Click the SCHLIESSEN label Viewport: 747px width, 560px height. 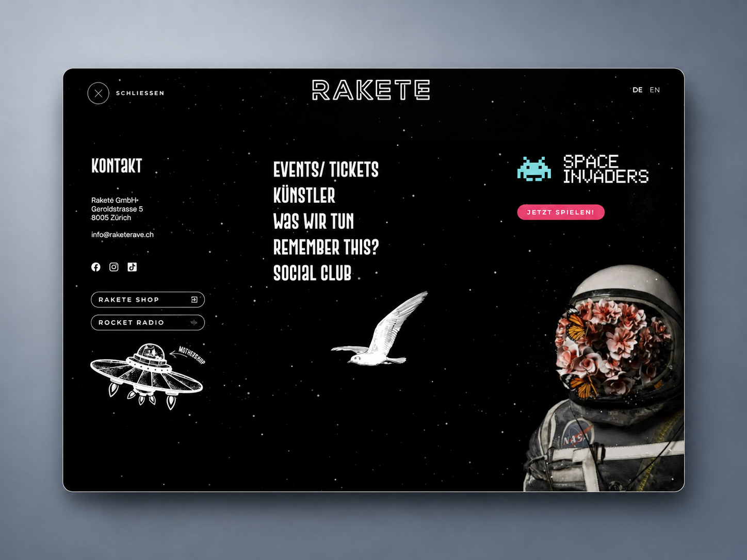click(140, 93)
